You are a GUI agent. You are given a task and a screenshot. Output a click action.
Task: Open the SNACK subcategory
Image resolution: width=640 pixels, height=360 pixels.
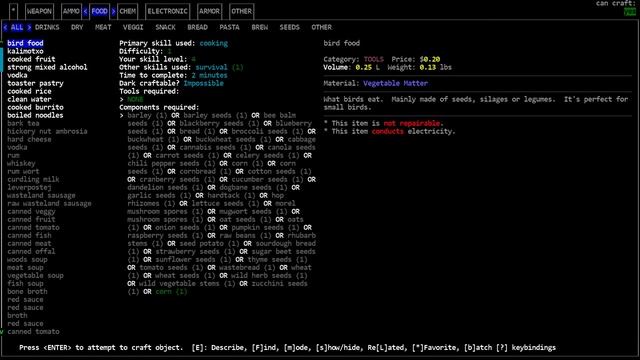click(165, 27)
